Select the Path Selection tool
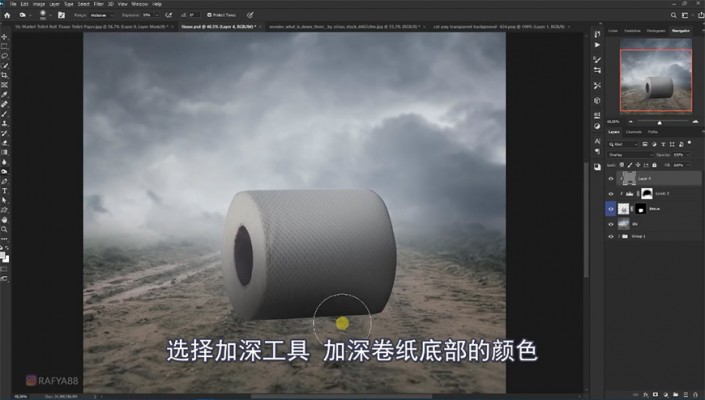This screenshot has width=705, height=400. (x=4, y=200)
